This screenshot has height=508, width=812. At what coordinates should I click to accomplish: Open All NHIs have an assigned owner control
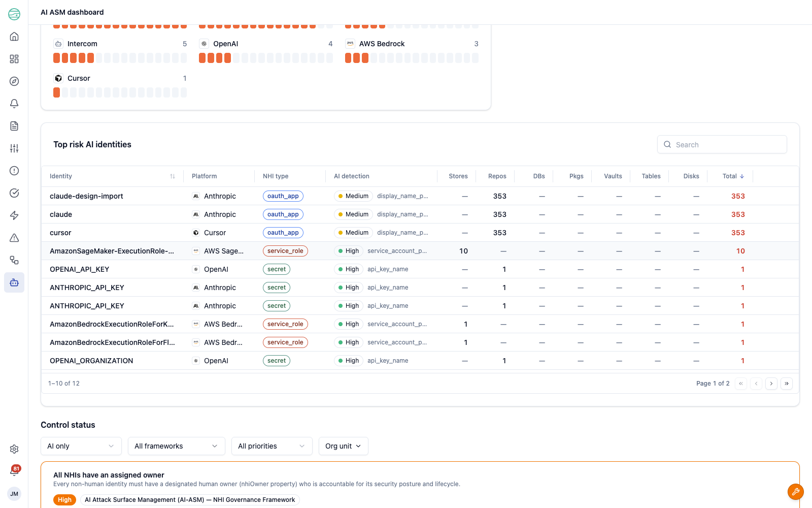pos(109,475)
